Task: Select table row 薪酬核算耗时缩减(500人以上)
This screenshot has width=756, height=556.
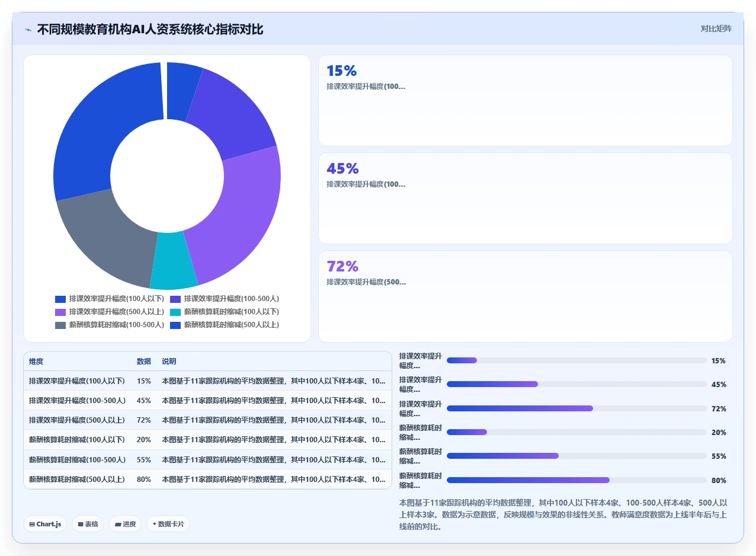Action: pos(207,479)
